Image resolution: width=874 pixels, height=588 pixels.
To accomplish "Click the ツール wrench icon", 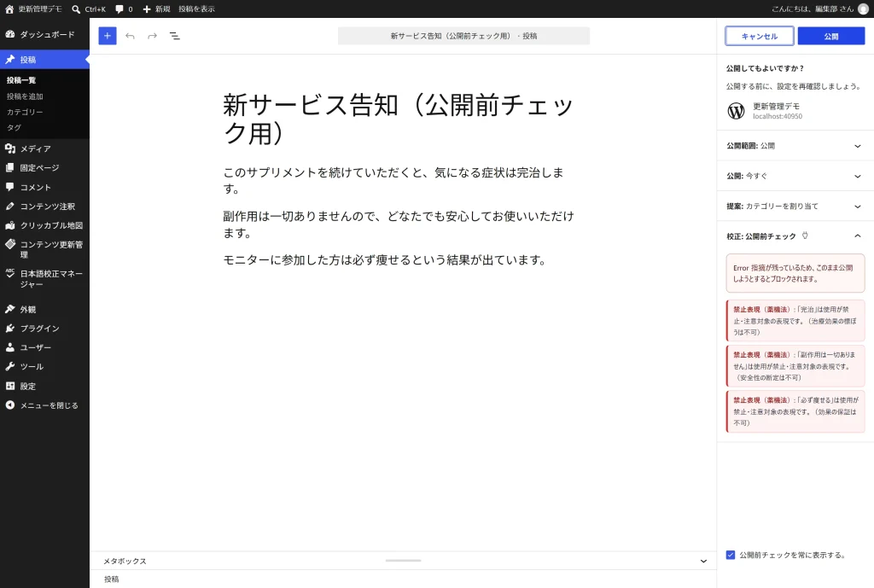I will [10, 367].
